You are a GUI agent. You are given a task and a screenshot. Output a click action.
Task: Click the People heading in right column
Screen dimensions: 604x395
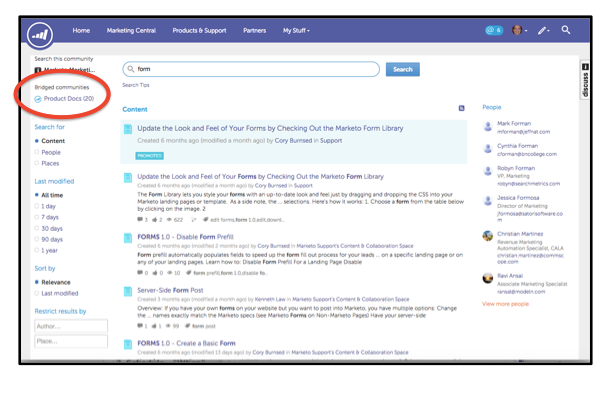[x=492, y=107]
